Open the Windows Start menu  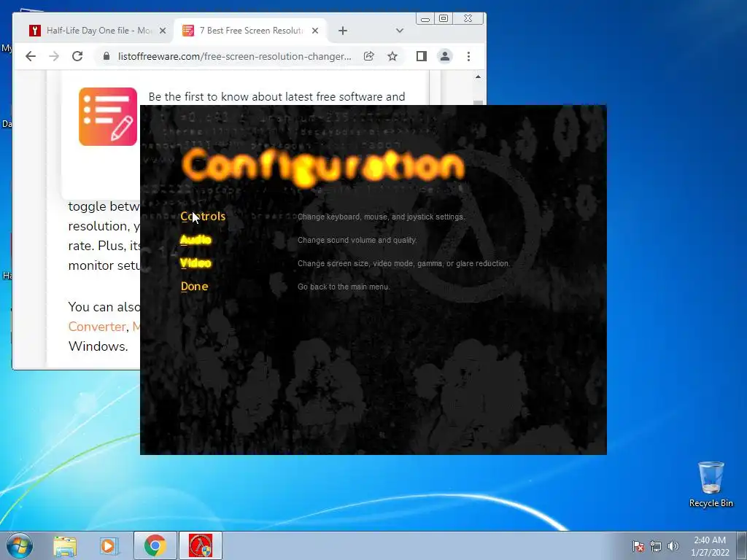(x=19, y=545)
